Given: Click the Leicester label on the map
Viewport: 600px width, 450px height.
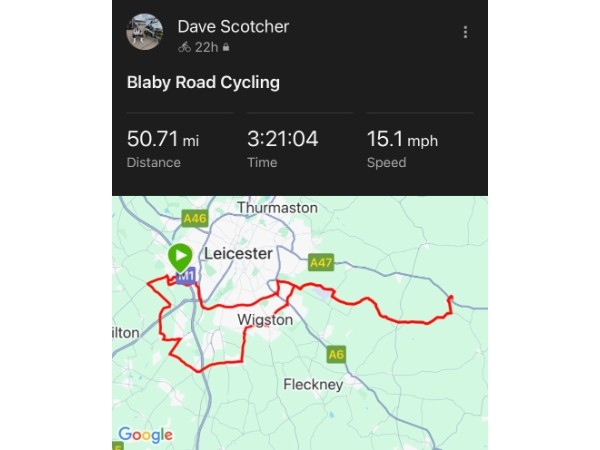Looking at the screenshot, I should point(238,254).
